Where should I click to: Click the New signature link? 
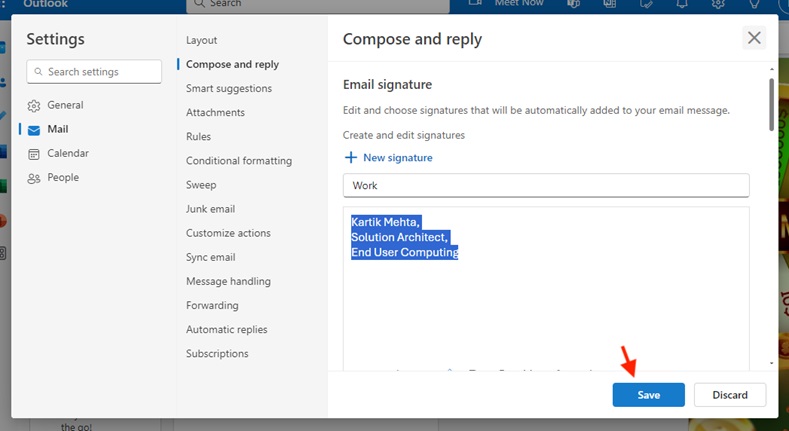[x=398, y=158]
